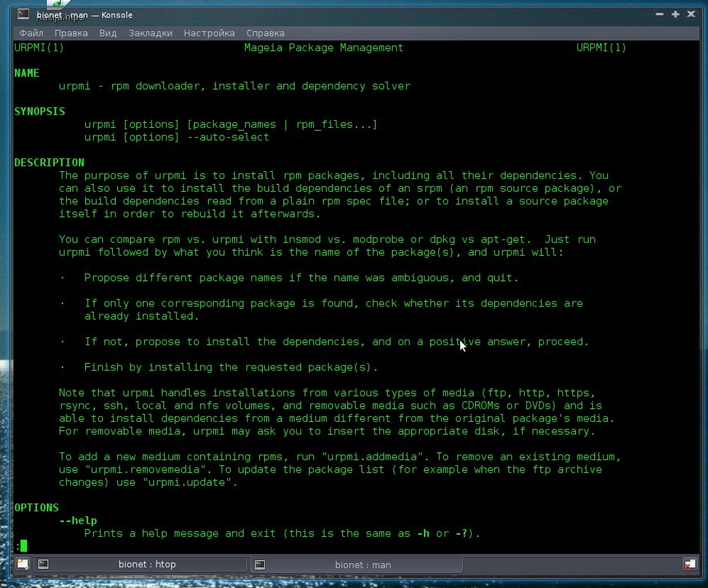Click the terminal icon on the htop tab
Screen dimensions: 708x588
tap(43, 565)
